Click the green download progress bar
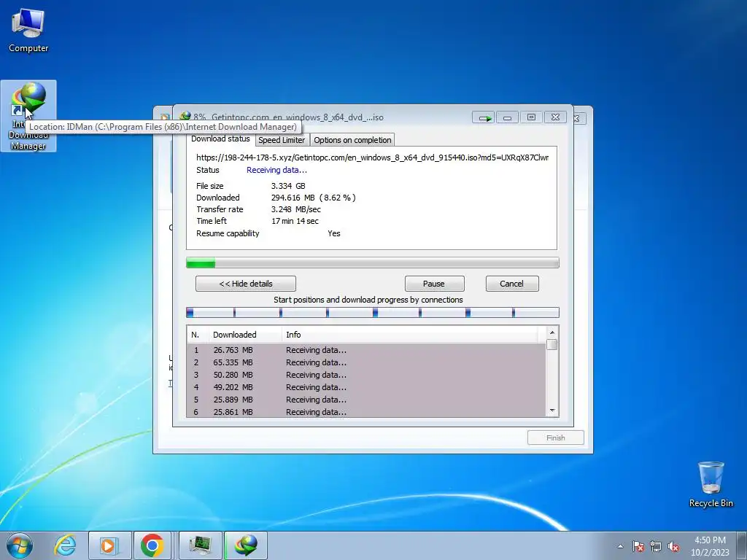This screenshot has width=747, height=560. coord(372,262)
